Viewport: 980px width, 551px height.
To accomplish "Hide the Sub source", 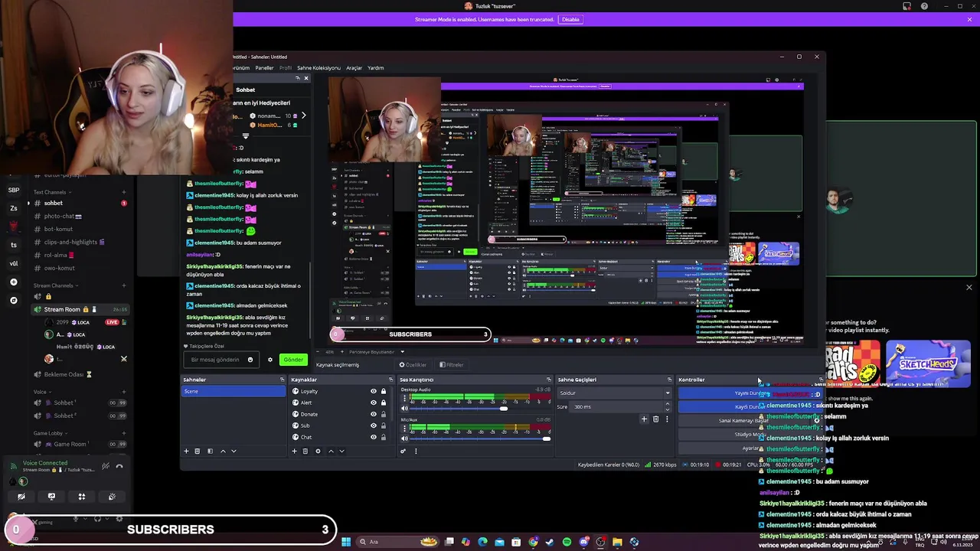I will [374, 425].
